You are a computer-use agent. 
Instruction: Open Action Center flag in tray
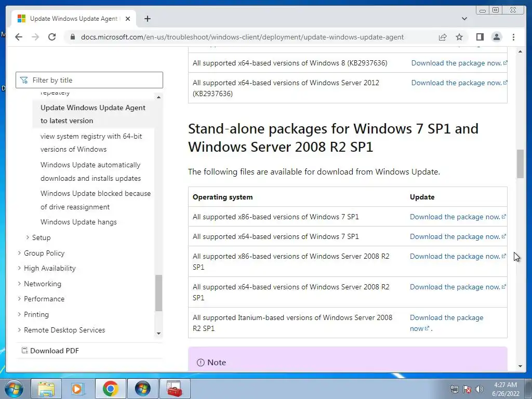pos(467,389)
